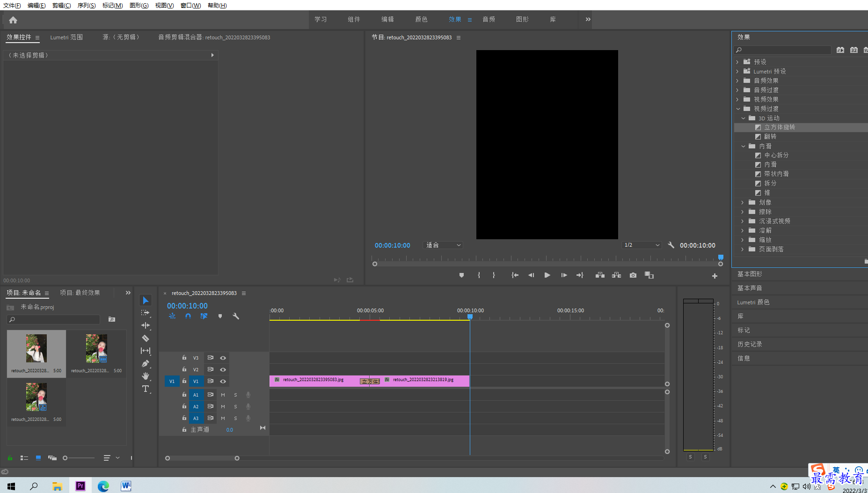
Task: Switch to 编辑 workspace
Action: (387, 19)
